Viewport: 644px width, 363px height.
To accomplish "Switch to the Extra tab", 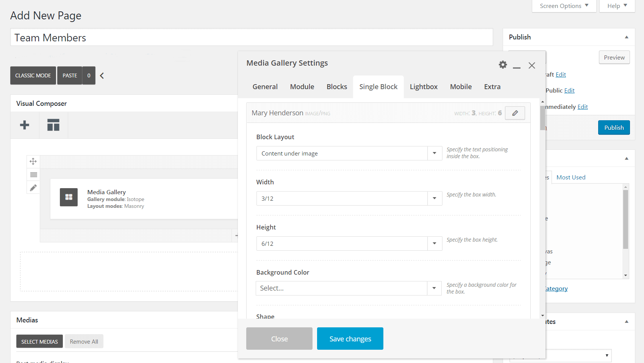I will tap(492, 87).
